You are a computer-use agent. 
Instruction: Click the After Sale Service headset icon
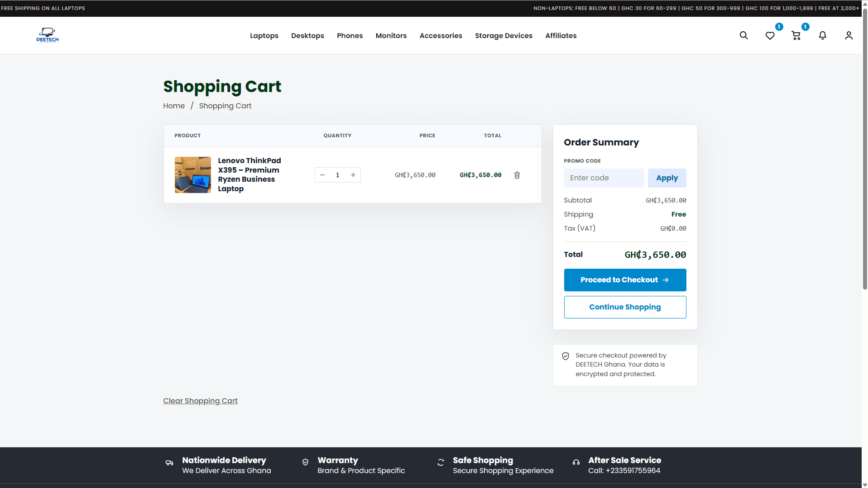coord(576,463)
